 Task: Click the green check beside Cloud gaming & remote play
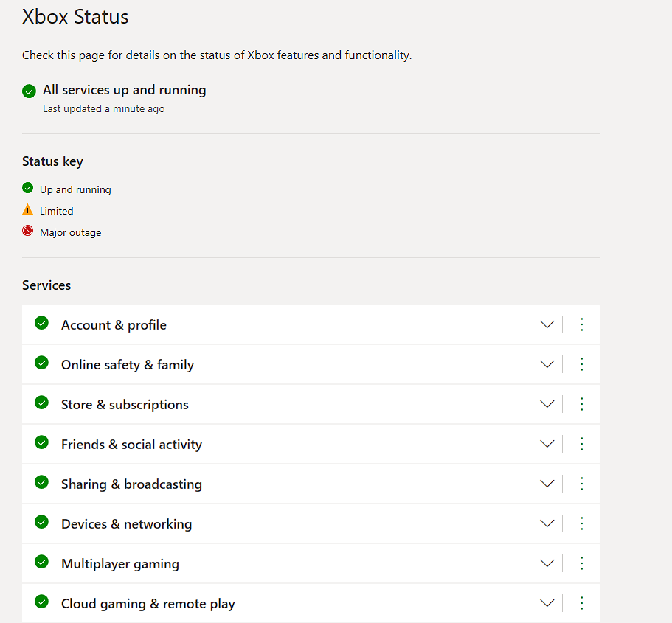[x=41, y=602]
